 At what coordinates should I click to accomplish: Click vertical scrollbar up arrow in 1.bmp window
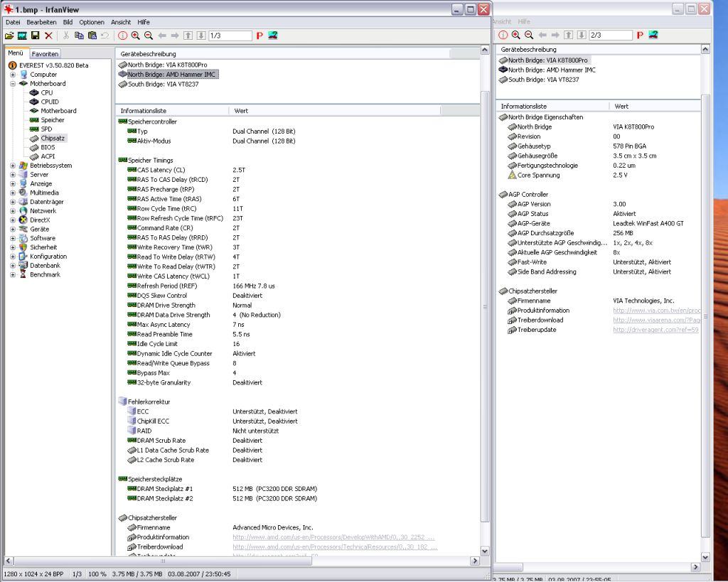coord(485,50)
